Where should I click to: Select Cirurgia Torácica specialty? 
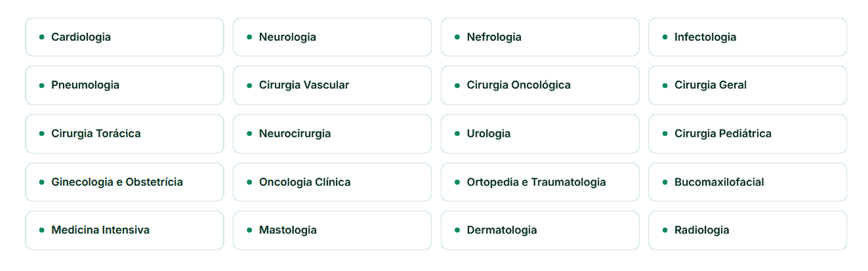[124, 134]
